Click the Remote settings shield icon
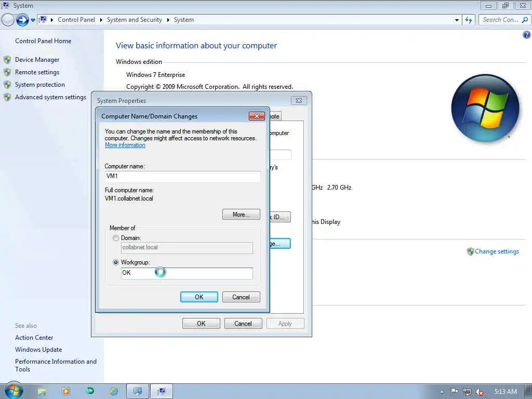Viewport: 532px width, 399px height. [x=7, y=72]
